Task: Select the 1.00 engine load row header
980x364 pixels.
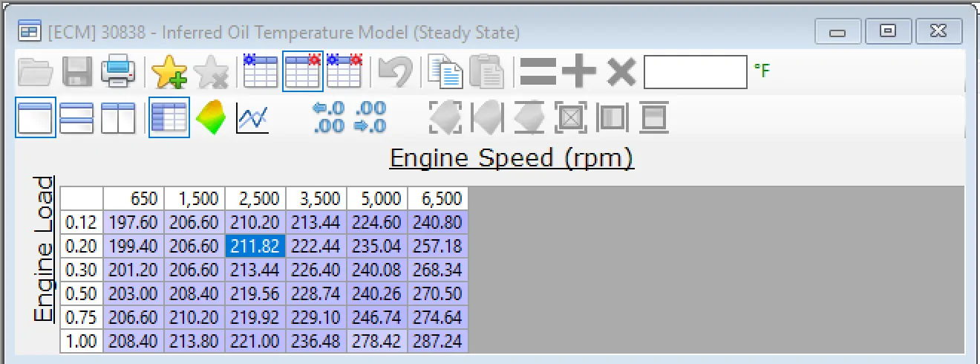Action: click(82, 341)
